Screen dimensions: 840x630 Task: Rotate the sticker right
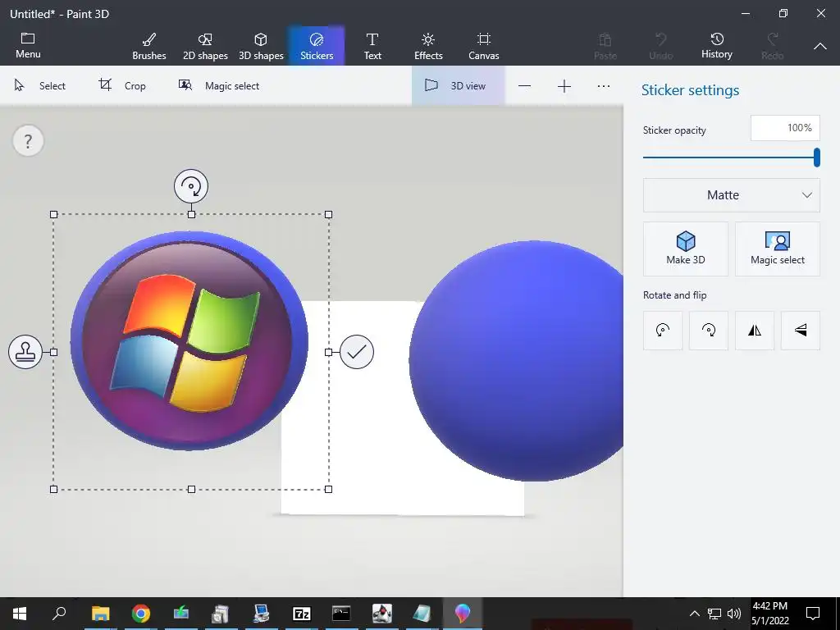[709, 330]
